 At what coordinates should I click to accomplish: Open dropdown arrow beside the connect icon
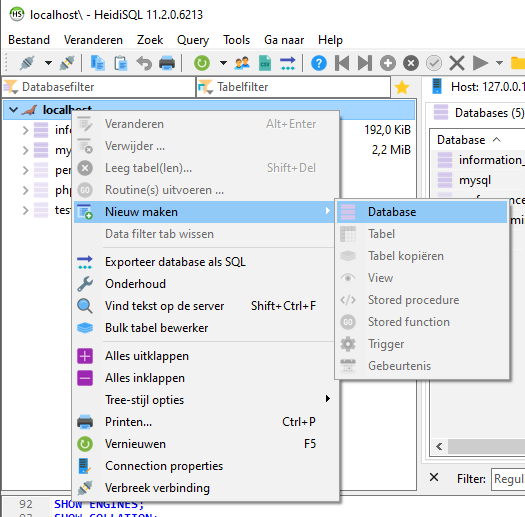[49, 63]
